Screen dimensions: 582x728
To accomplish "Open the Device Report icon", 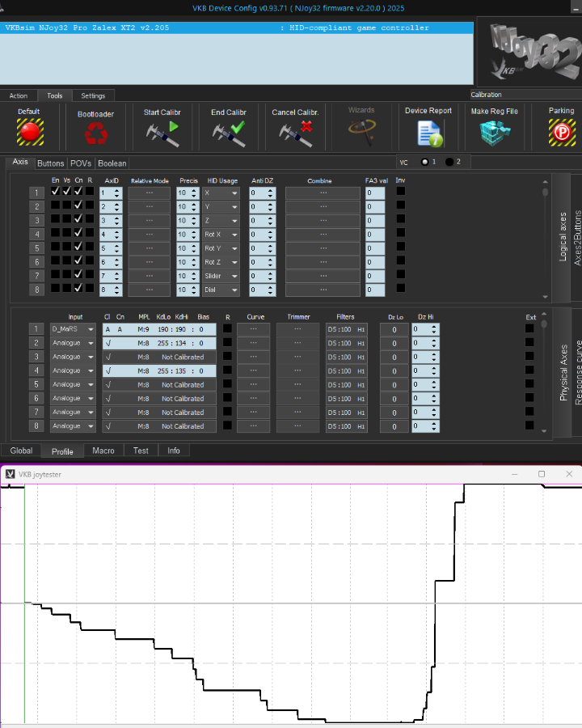I will pos(428,133).
